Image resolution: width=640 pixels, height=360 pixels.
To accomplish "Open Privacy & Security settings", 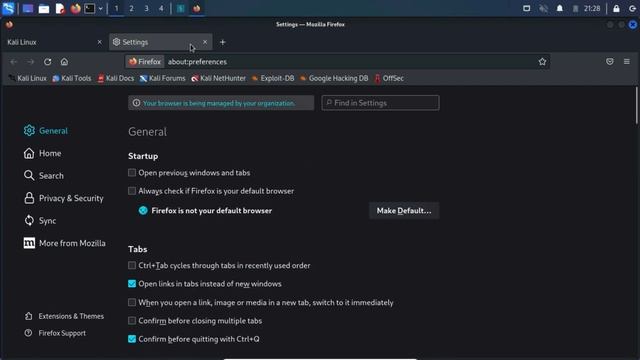I will point(63,198).
